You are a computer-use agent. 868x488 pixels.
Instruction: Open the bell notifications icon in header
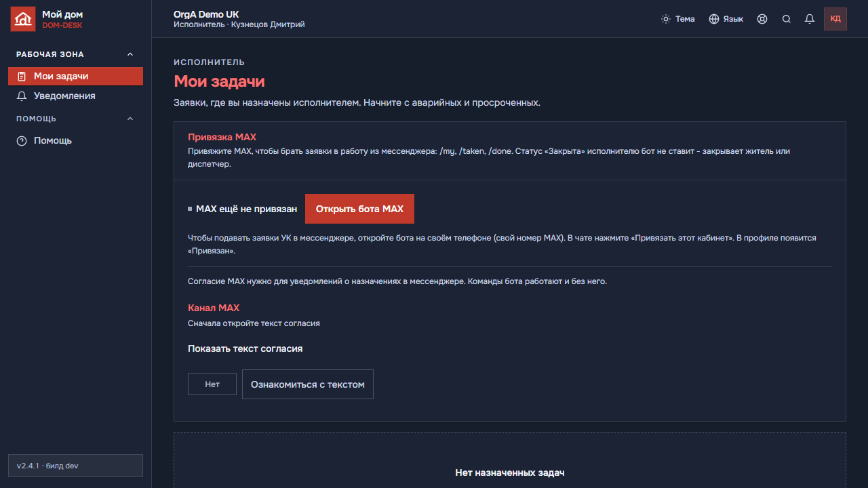tap(810, 19)
